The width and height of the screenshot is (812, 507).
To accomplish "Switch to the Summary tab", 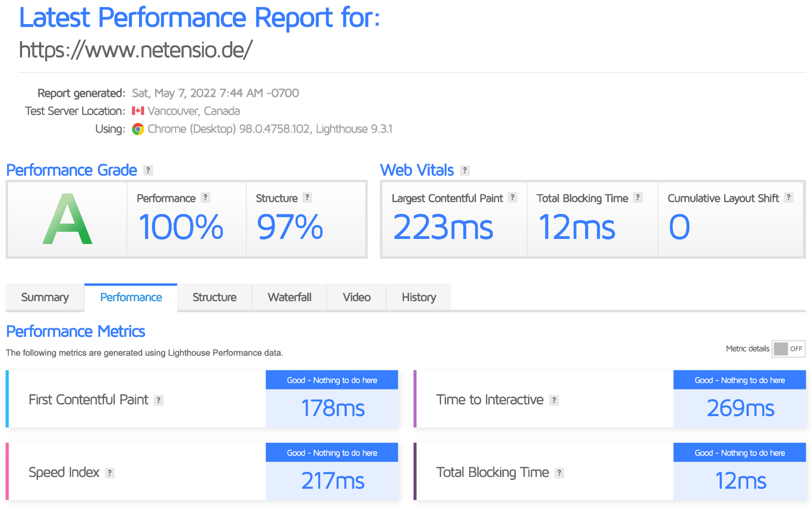I will click(45, 297).
